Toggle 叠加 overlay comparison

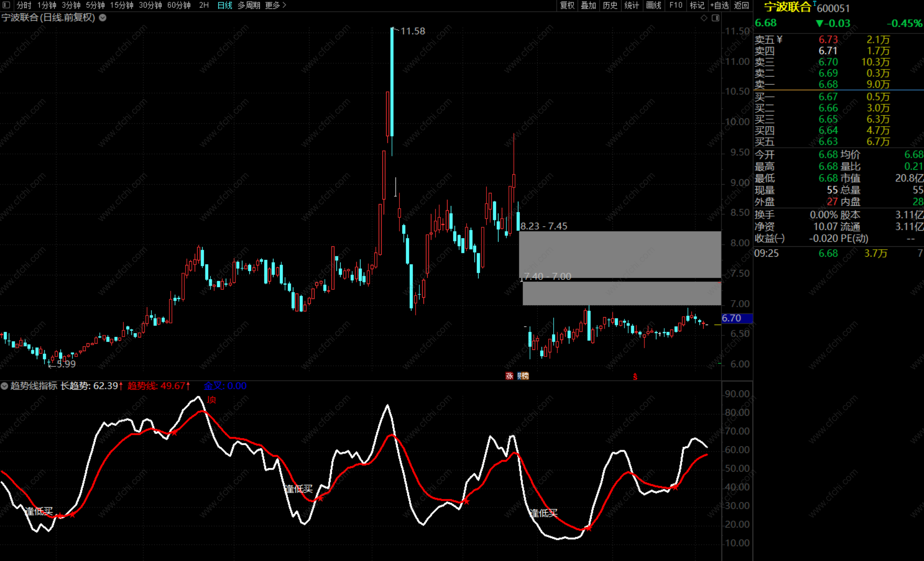588,5
